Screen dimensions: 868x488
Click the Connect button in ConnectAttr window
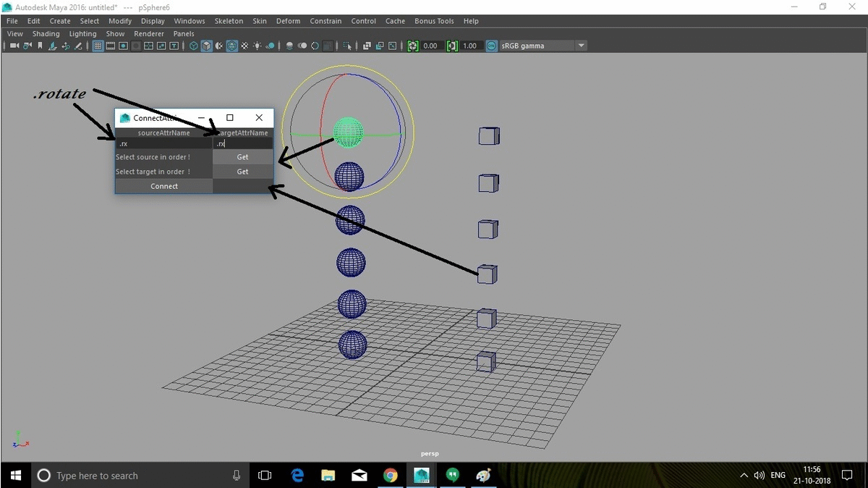click(x=164, y=186)
